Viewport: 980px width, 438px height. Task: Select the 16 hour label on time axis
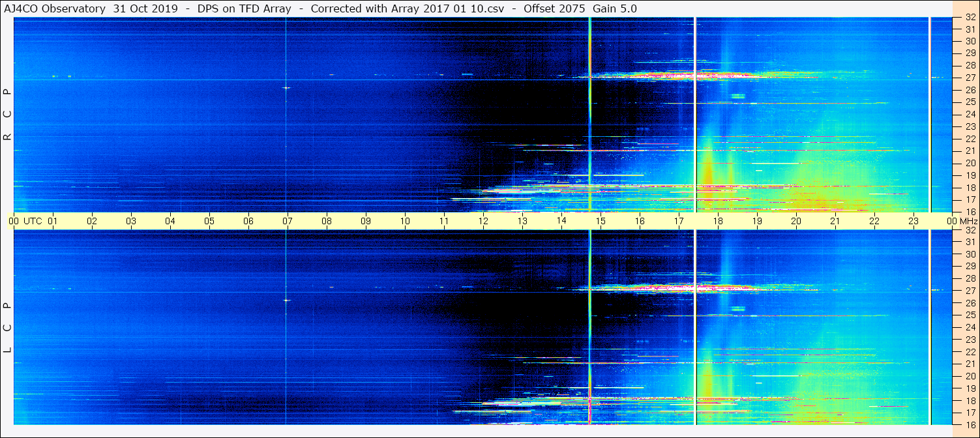[640, 221]
